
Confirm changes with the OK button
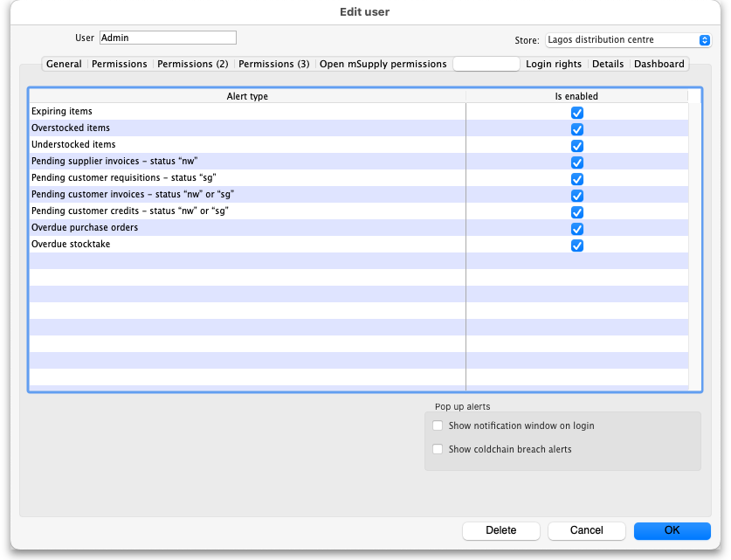click(x=672, y=530)
